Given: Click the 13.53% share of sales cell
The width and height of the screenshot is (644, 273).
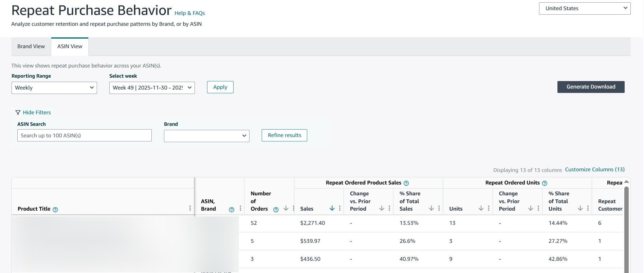Looking at the screenshot, I should (409, 223).
